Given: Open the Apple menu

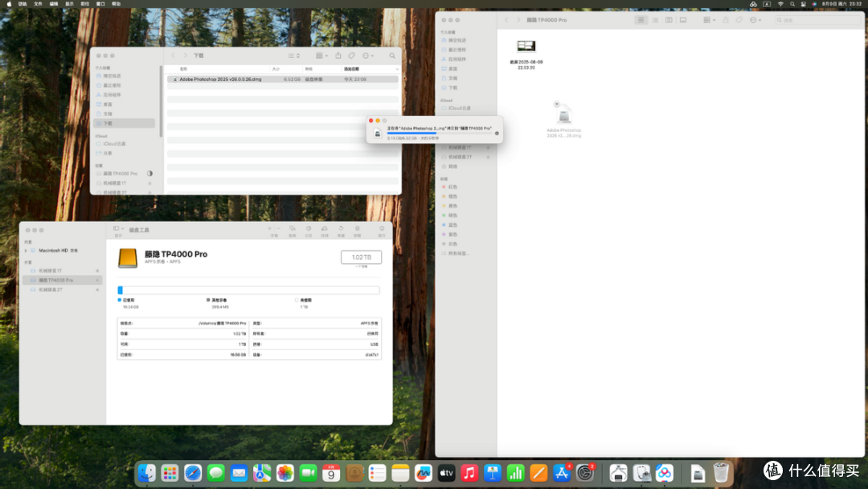Looking at the screenshot, I should click(9, 4).
